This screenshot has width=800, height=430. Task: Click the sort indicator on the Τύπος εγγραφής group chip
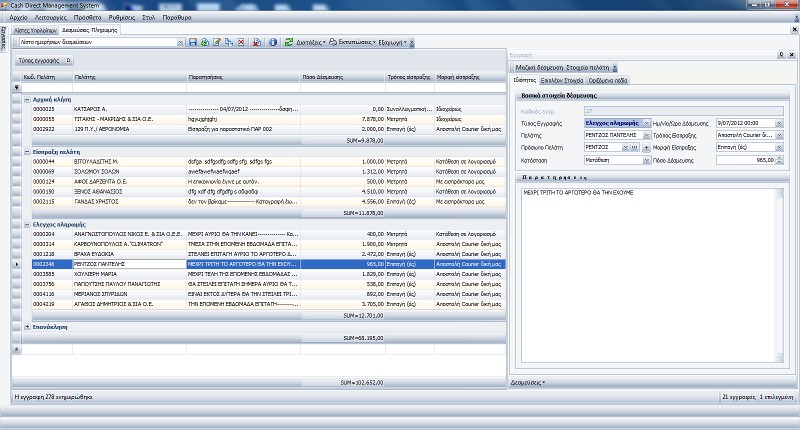tap(68, 61)
